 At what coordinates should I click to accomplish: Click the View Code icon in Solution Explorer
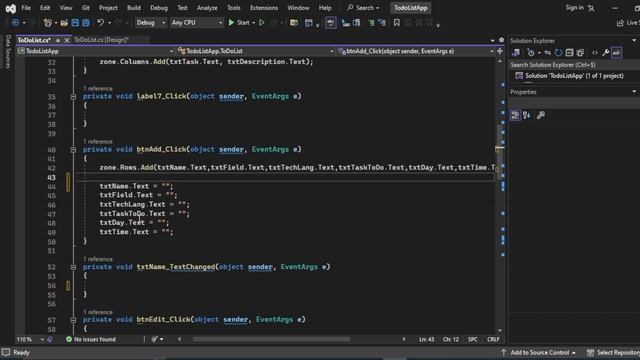(x=595, y=53)
